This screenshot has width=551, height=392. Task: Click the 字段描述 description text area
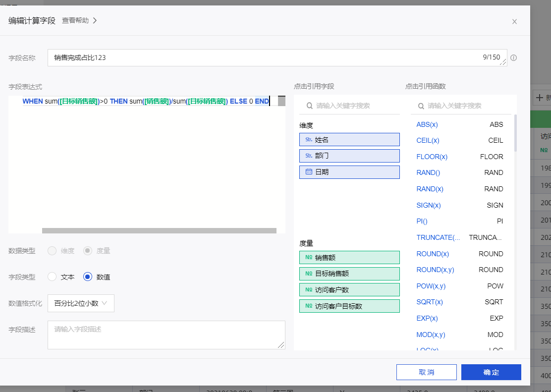(166, 335)
